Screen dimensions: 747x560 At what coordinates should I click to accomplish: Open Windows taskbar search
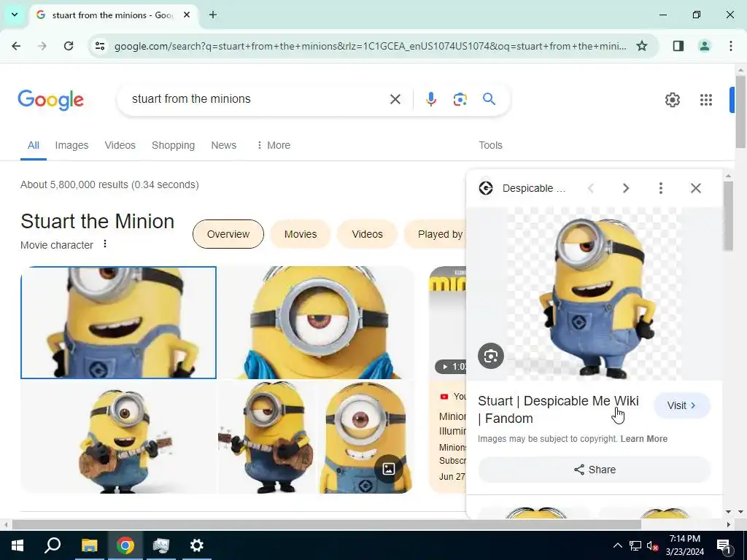point(53,545)
